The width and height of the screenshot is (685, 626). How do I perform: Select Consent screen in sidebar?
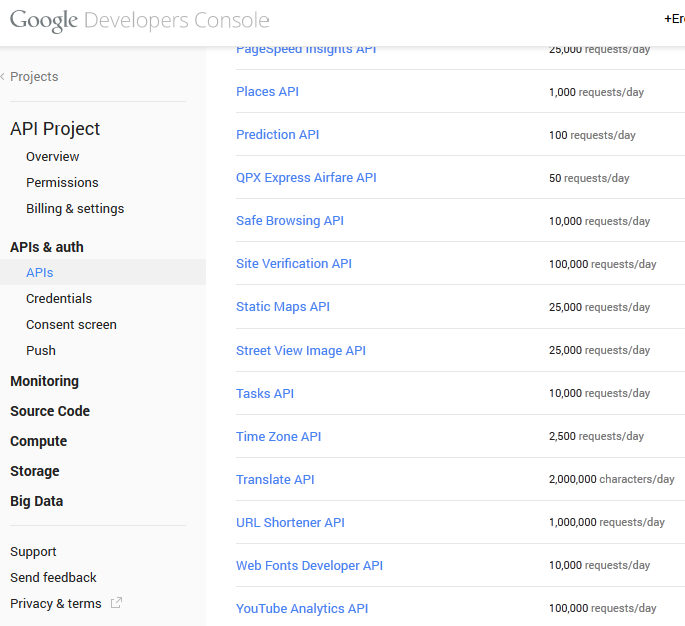pyautogui.click(x=71, y=325)
